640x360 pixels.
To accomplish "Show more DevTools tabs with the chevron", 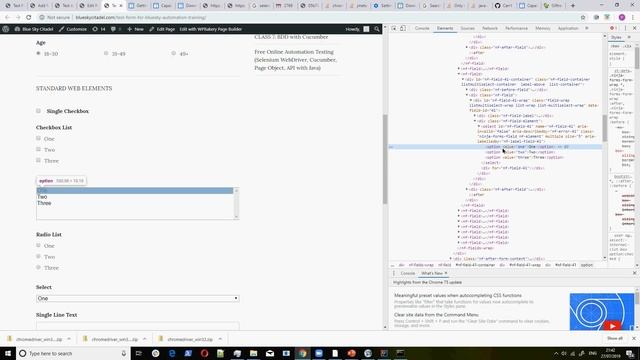I will click(x=587, y=28).
